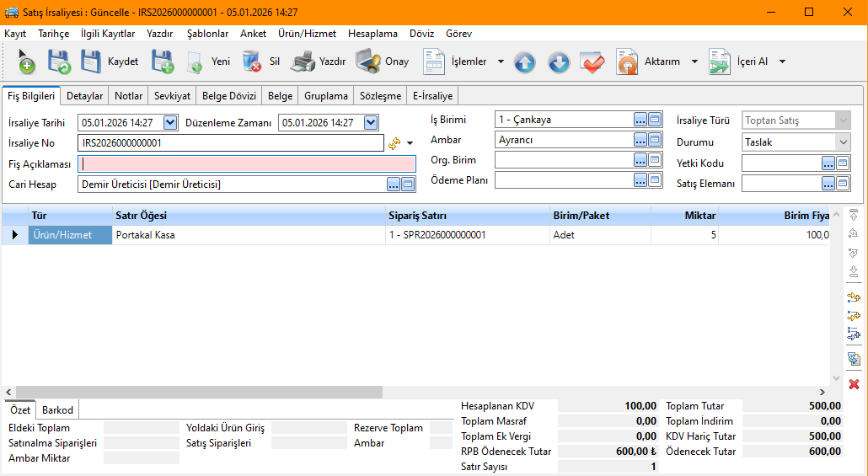
Task: Open Cari Hesap lookup ellipsis button
Action: (394, 184)
